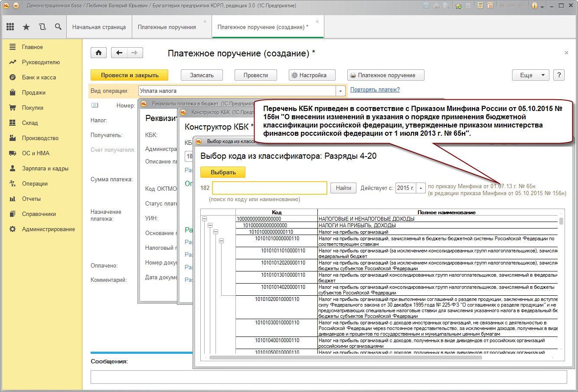Image resolution: width=578 pixels, height=392 pixels.
Task: Click the Производство factory icon
Action: coord(13,138)
